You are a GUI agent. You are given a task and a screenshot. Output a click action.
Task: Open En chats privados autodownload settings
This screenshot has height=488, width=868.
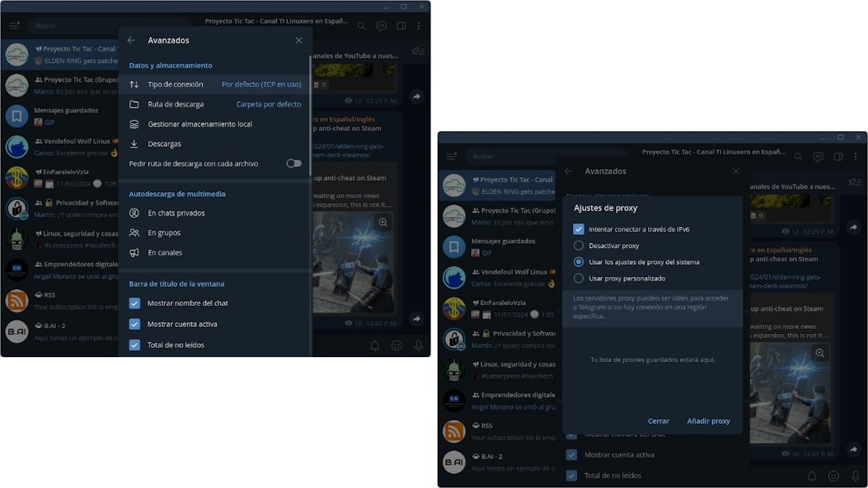[215, 213]
